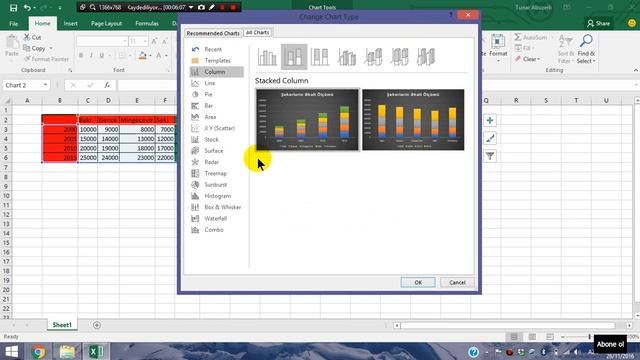Click the Copy command
The width and height of the screenshot is (640, 360).
click(35, 49)
